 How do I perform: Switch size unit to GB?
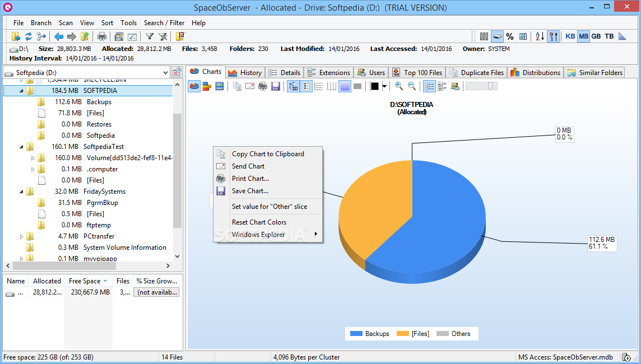(596, 36)
